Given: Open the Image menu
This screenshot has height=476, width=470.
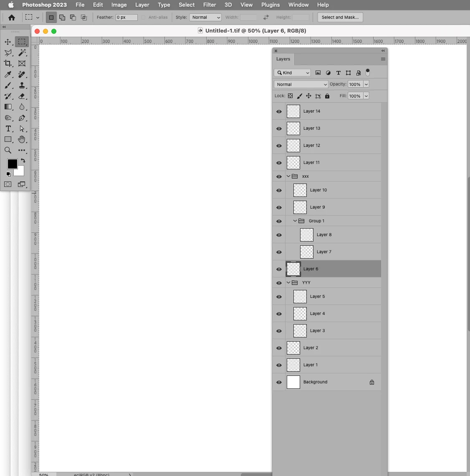Looking at the screenshot, I should tap(119, 5).
